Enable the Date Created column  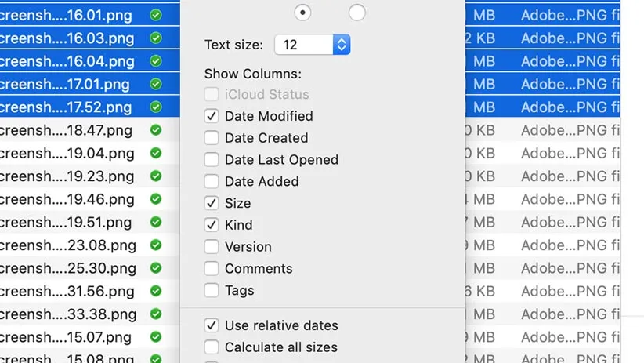coord(212,138)
